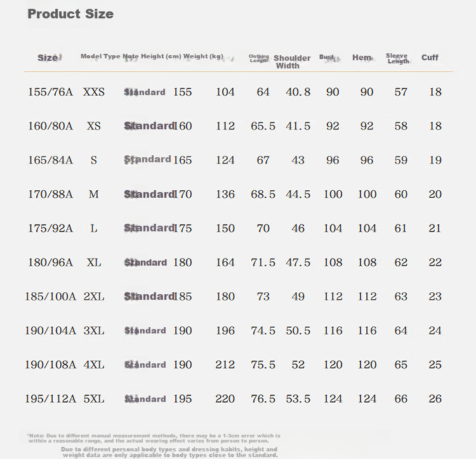
Task: Click the measurement error note text
Action: (x=154, y=438)
